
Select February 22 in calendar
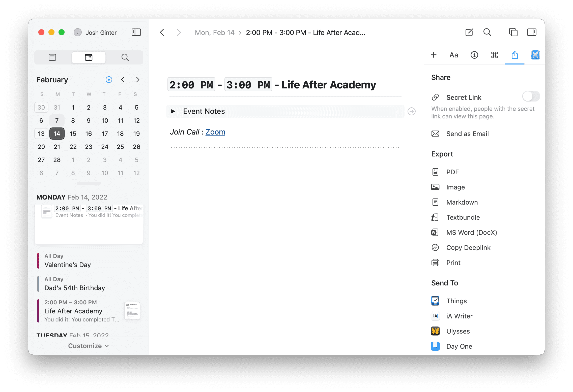point(73,147)
